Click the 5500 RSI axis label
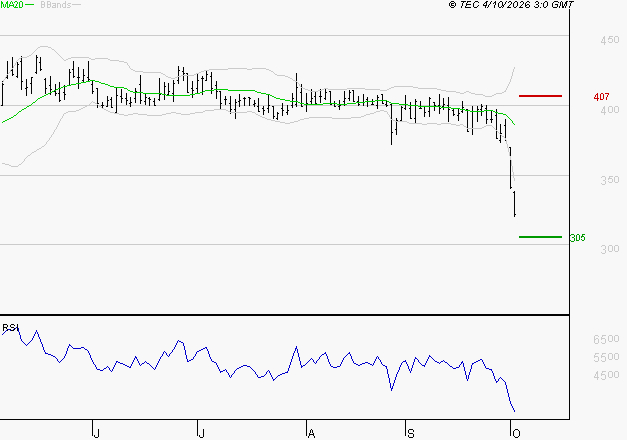Screen dimensions: 627x440 point(606,357)
